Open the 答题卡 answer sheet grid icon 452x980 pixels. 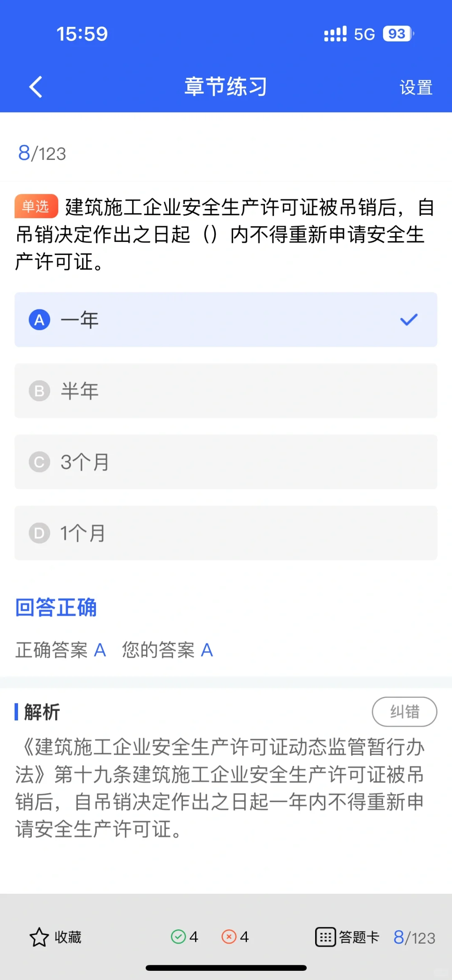click(325, 937)
